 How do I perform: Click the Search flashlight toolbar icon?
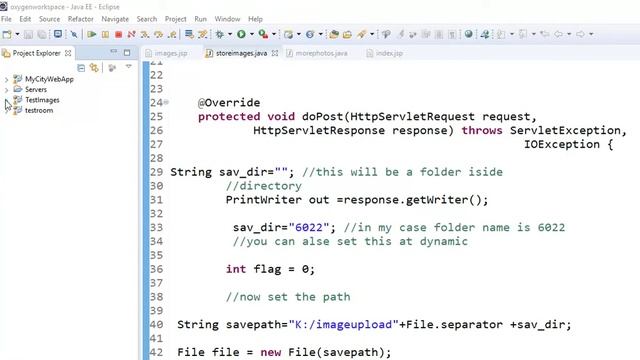click(x=362, y=34)
